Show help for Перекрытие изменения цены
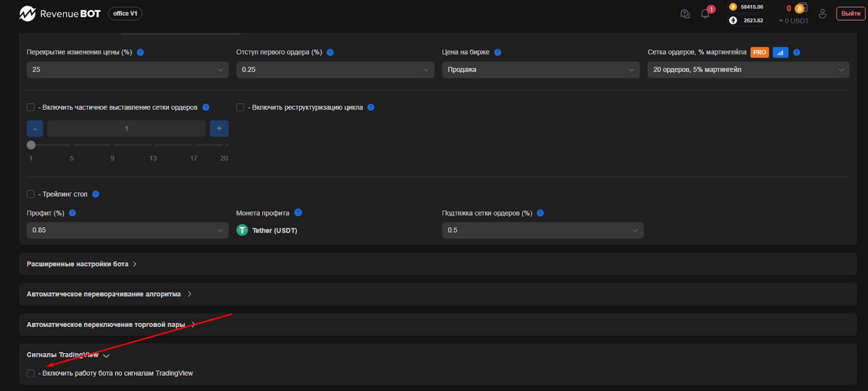The width and height of the screenshot is (868, 391). pos(141,53)
